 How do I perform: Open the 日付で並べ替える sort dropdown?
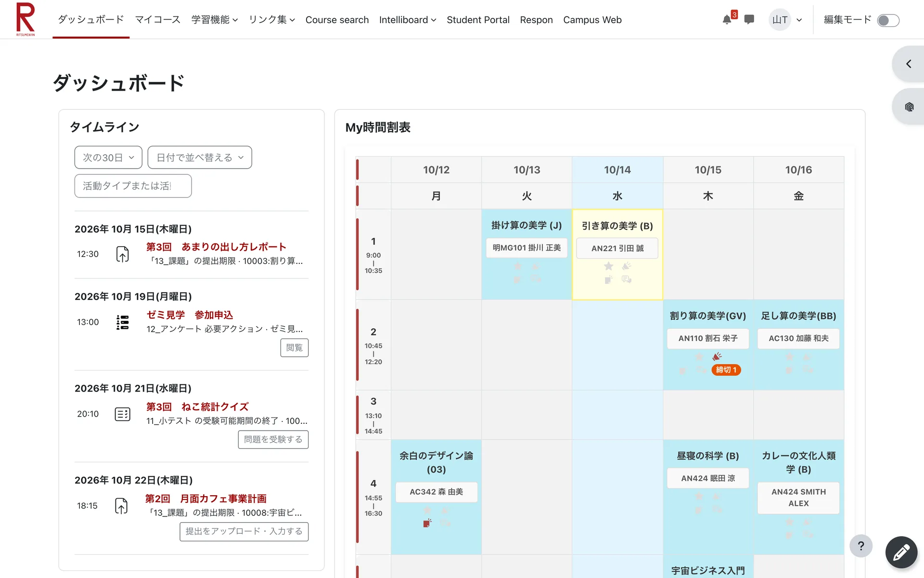(200, 158)
